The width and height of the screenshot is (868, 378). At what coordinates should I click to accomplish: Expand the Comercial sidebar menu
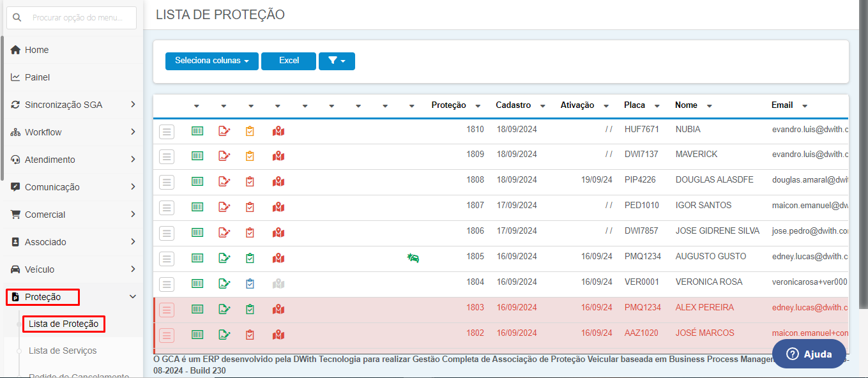click(x=73, y=215)
